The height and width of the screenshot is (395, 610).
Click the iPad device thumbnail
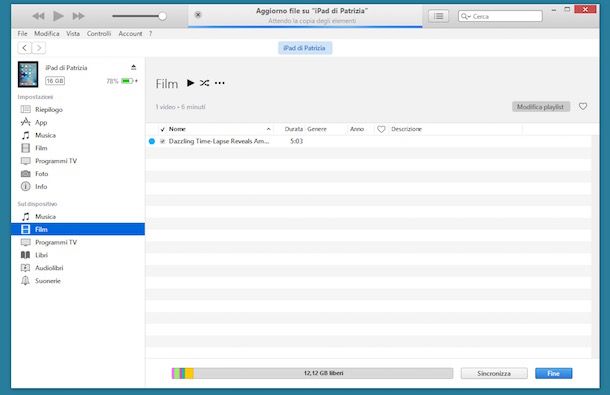(x=28, y=74)
